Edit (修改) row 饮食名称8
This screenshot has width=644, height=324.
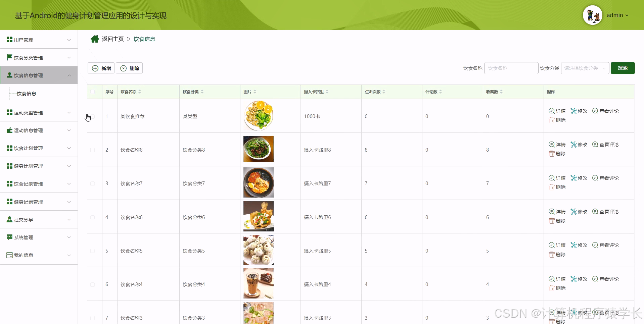(579, 145)
